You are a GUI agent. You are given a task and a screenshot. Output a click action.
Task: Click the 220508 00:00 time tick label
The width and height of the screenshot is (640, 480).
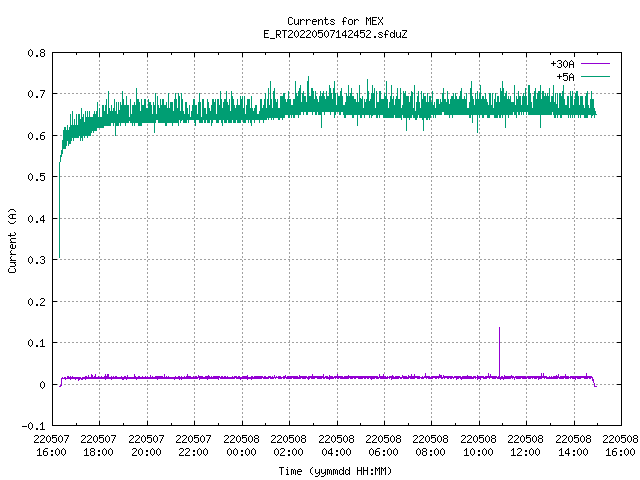coord(241,445)
